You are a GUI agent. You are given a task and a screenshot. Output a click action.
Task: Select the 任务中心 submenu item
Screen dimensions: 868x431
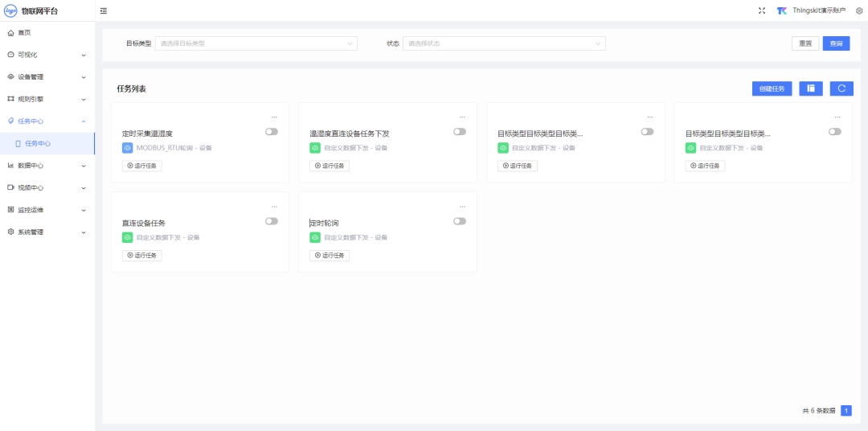tap(38, 143)
